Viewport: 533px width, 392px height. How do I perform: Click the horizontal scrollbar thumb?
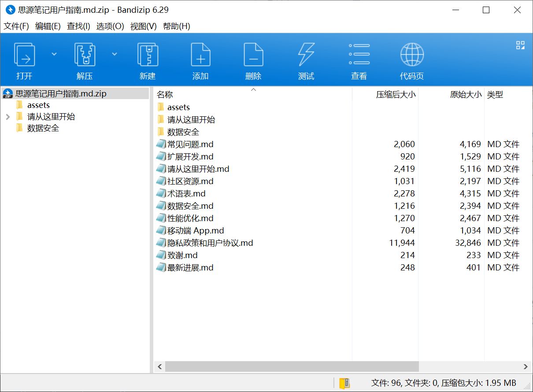coord(292,366)
